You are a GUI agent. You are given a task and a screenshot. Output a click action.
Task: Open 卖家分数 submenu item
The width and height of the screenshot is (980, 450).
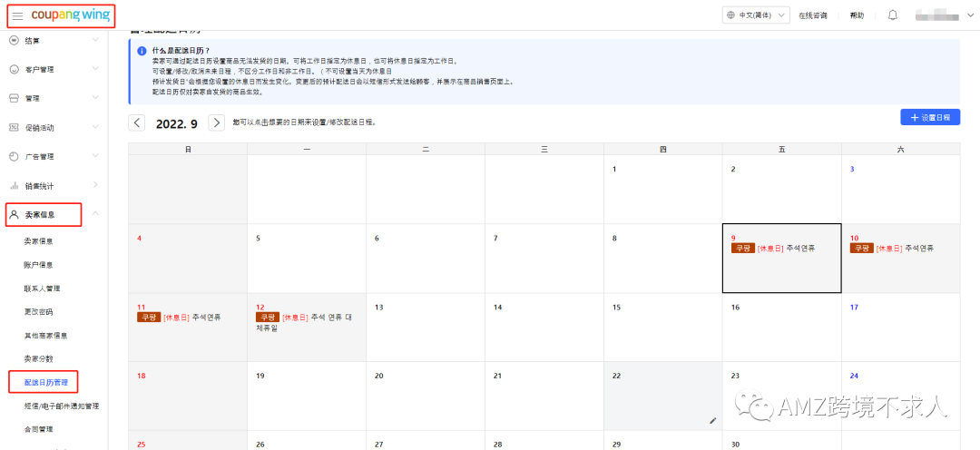click(37, 358)
